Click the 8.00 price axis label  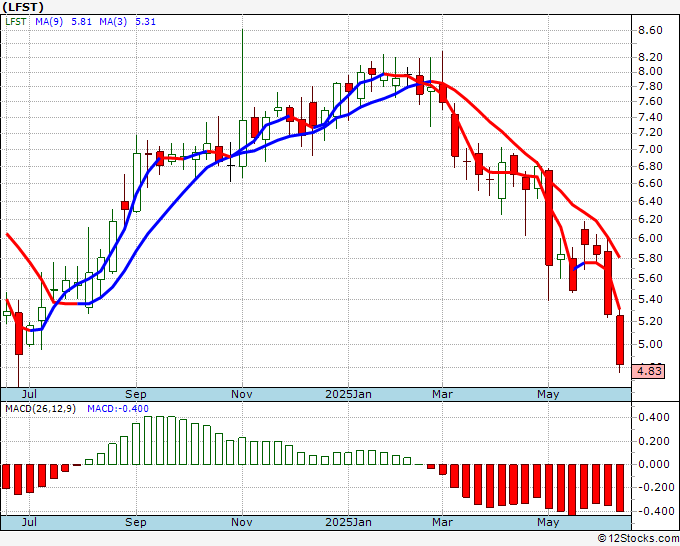point(650,72)
